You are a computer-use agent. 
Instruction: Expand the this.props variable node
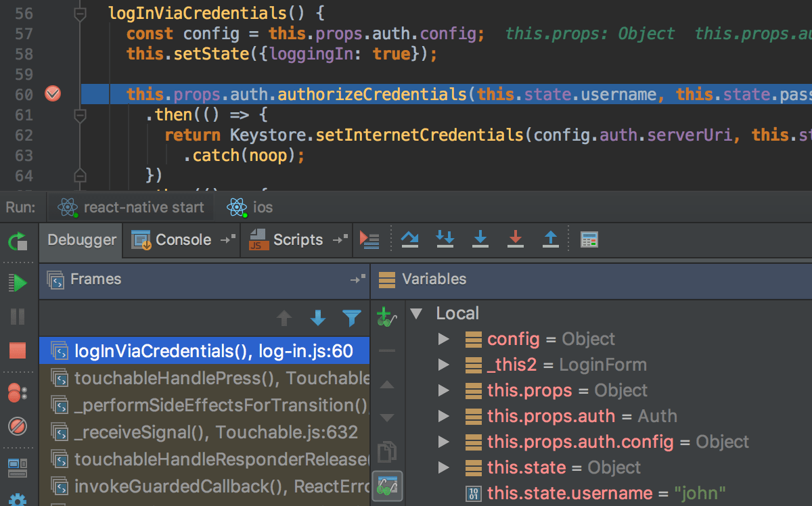tap(443, 390)
